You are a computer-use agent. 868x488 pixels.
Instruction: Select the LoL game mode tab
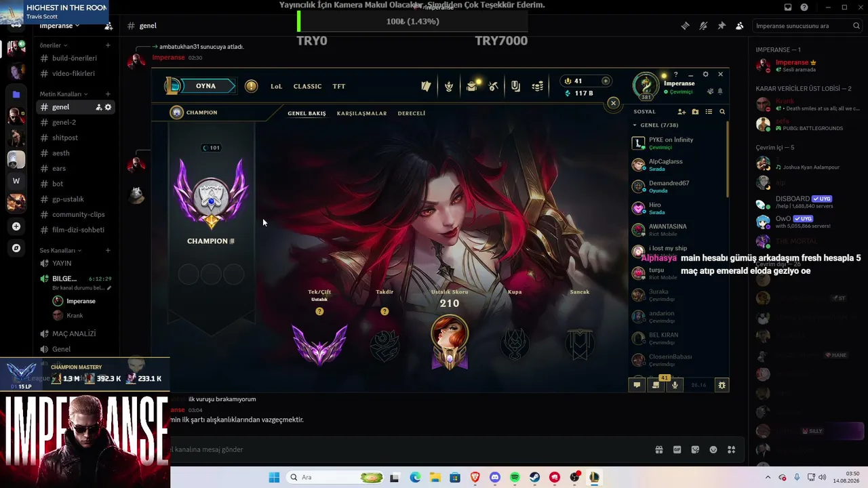276,86
